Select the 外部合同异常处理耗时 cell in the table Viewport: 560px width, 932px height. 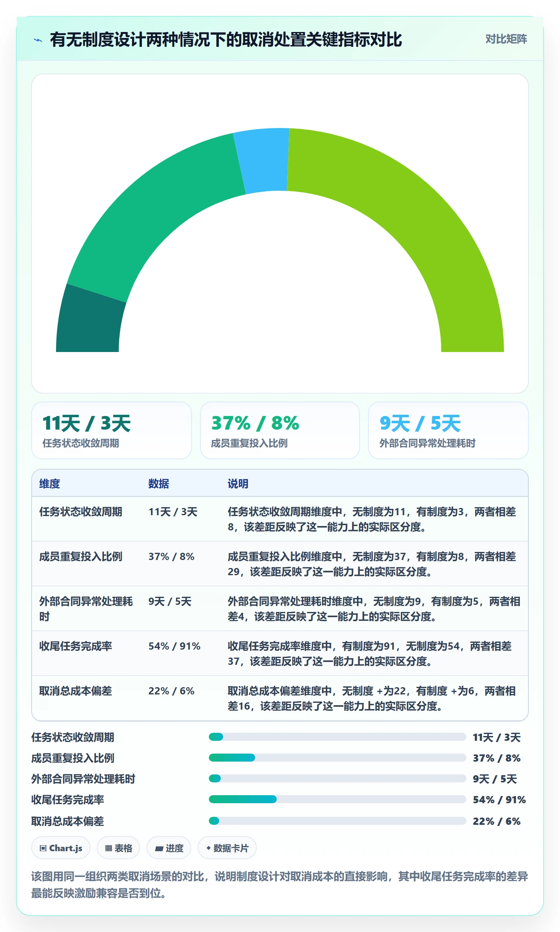tap(86, 609)
